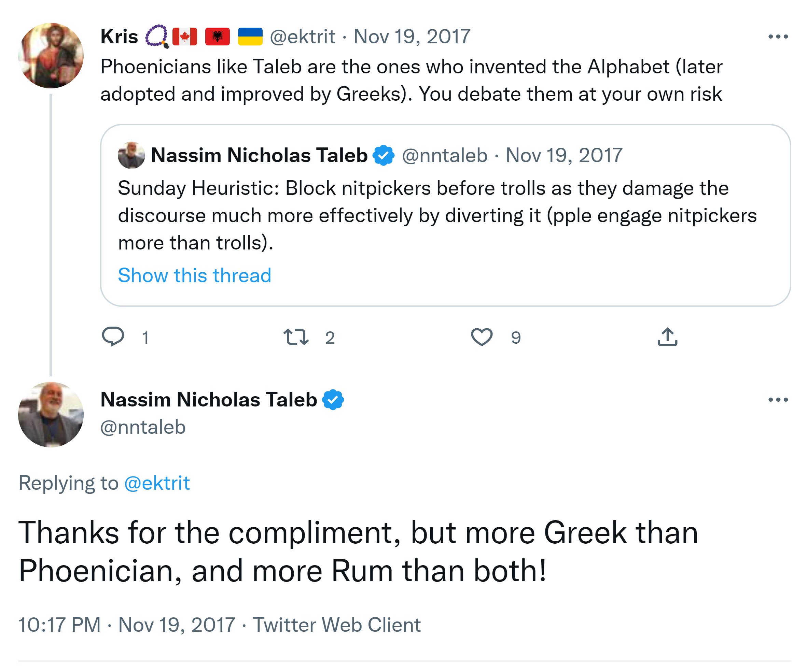Image resolution: width=807 pixels, height=672 pixels.
Task: Click the share icon under Kris's tweet
Action: 667,337
